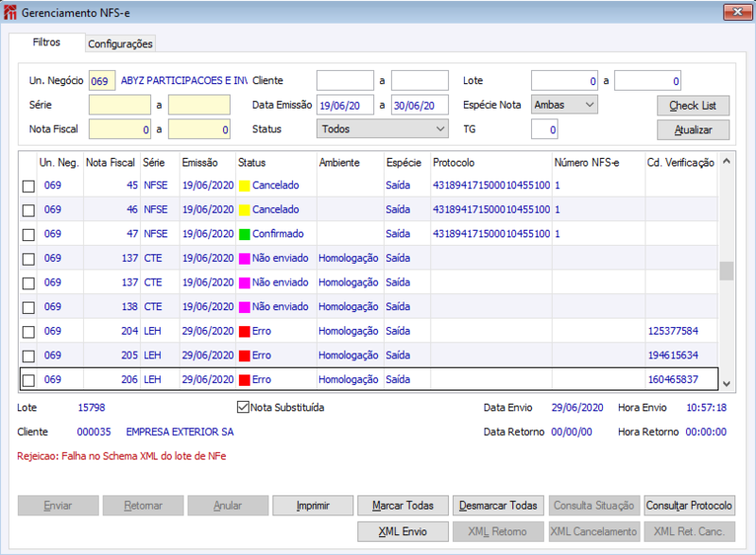
Task: Focus the TG input field
Action: click(x=544, y=129)
